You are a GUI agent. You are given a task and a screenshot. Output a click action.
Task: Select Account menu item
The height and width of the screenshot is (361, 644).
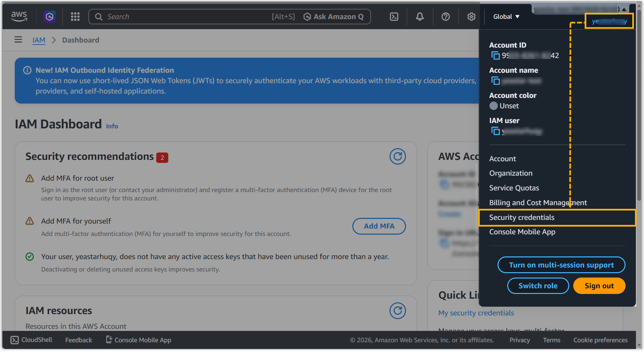[503, 159]
